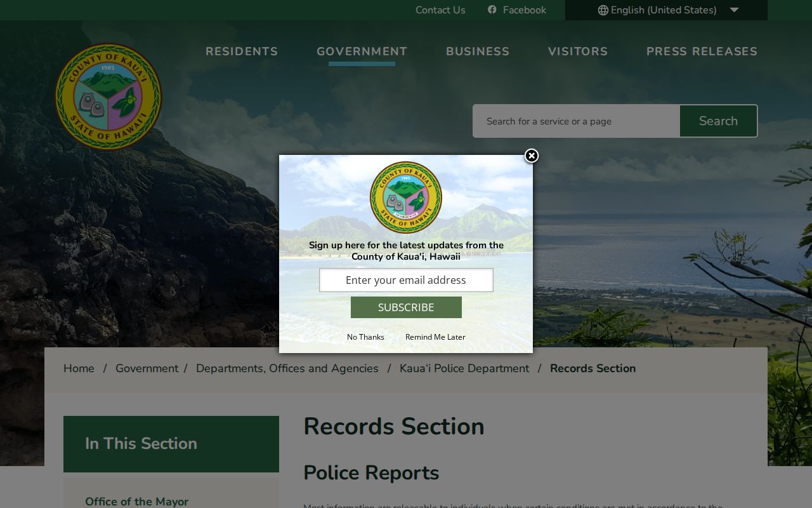Open the Visitors menu
Screen dimensions: 812x508
click(578, 51)
